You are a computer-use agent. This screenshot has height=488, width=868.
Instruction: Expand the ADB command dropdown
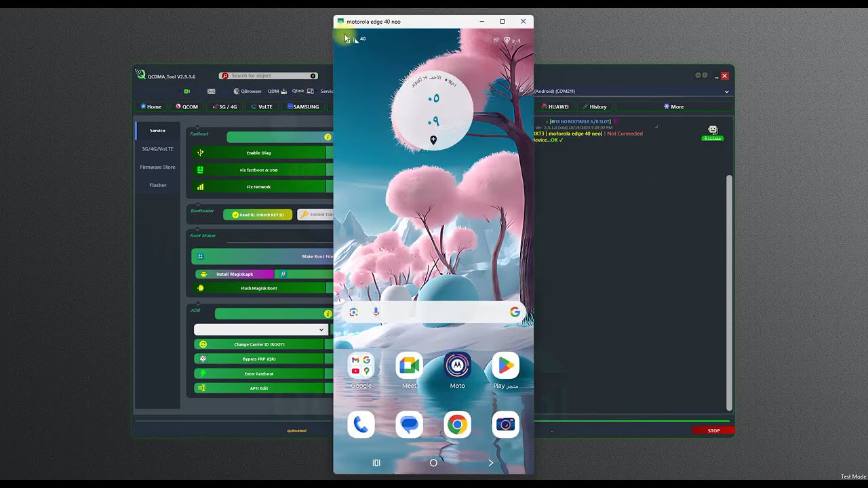[x=321, y=329]
